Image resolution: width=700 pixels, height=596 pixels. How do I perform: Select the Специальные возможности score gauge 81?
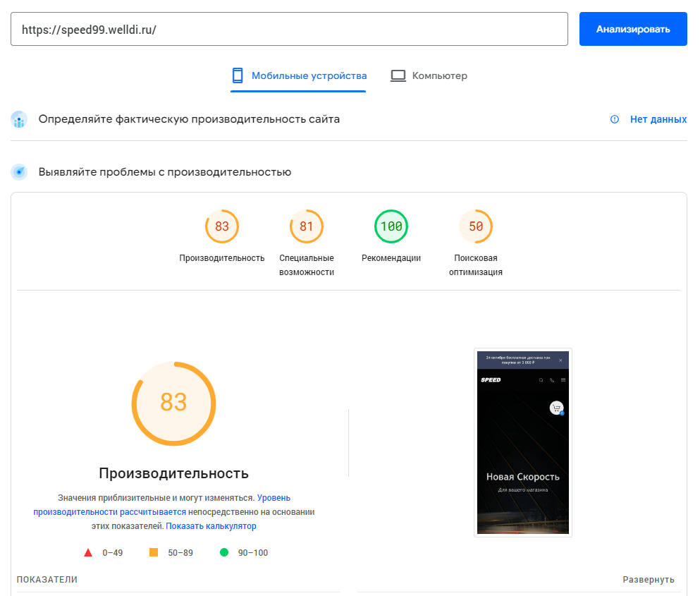pos(307,227)
